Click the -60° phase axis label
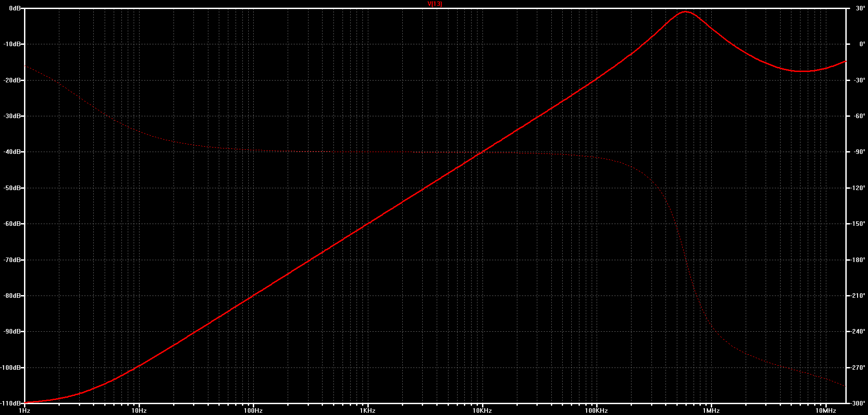This screenshot has height=415, width=868. (x=859, y=116)
